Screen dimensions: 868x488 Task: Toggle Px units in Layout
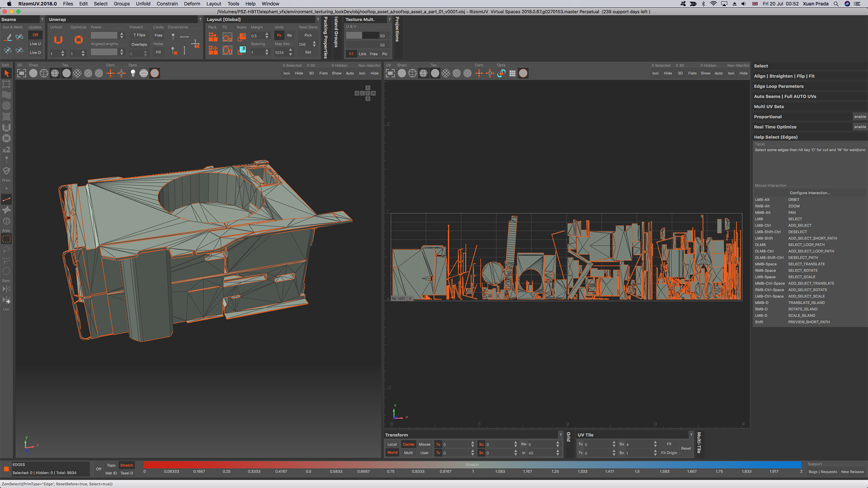pos(279,35)
